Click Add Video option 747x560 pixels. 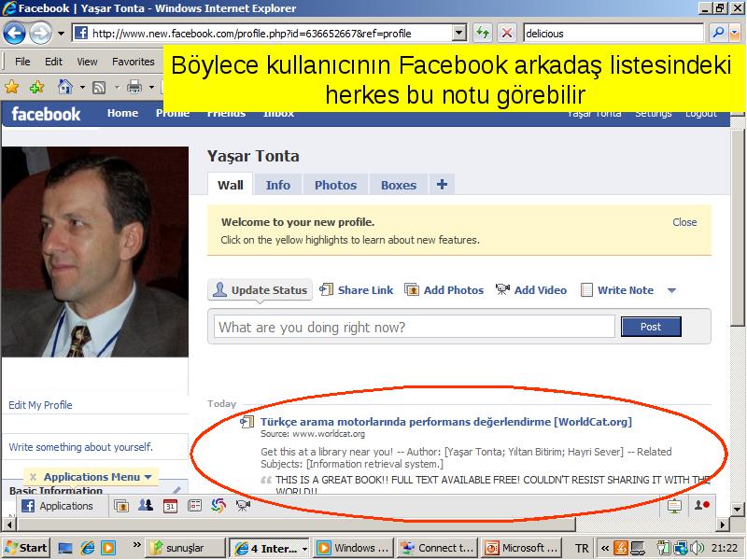tap(531, 290)
